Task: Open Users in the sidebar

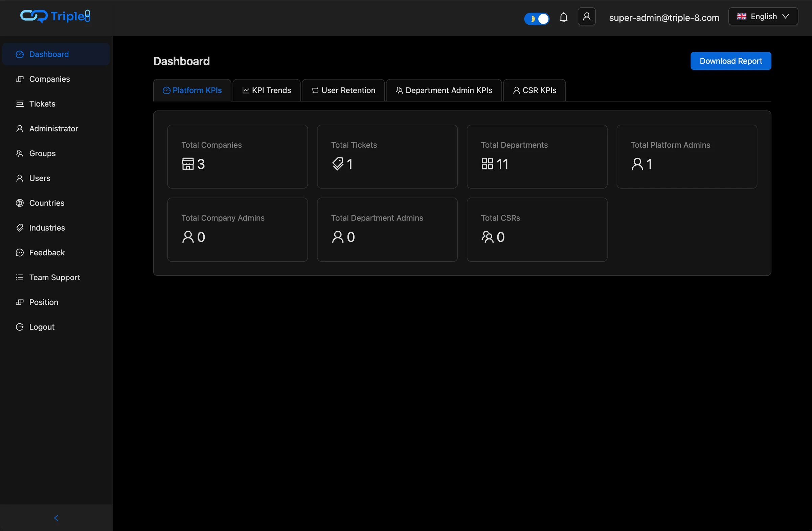Action: (x=56, y=178)
